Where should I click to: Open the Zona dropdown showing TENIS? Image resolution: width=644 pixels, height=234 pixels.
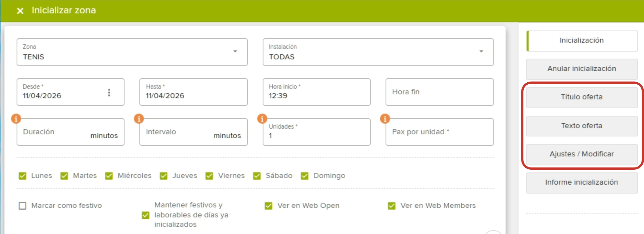(132, 52)
